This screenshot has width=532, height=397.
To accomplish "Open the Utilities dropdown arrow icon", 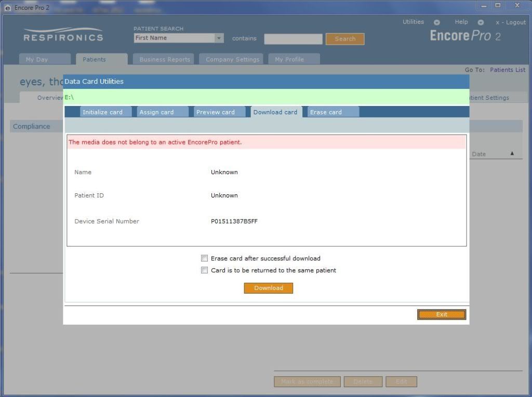I will tap(436, 22).
